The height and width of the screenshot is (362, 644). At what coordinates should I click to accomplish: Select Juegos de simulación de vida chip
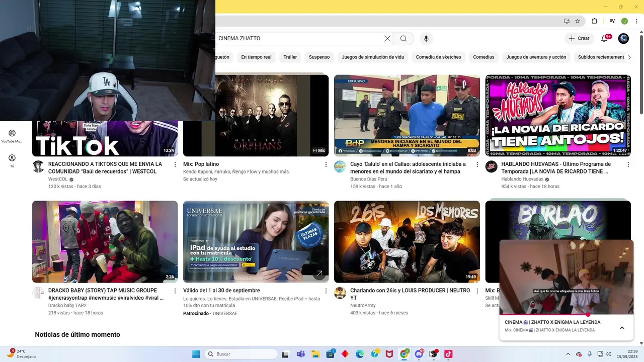(373, 57)
